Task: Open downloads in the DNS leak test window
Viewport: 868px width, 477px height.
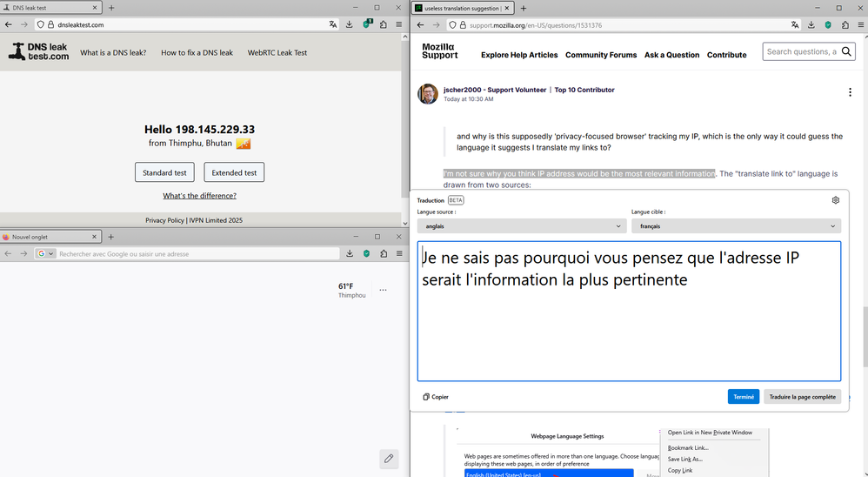Action: [x=350, y=24]
